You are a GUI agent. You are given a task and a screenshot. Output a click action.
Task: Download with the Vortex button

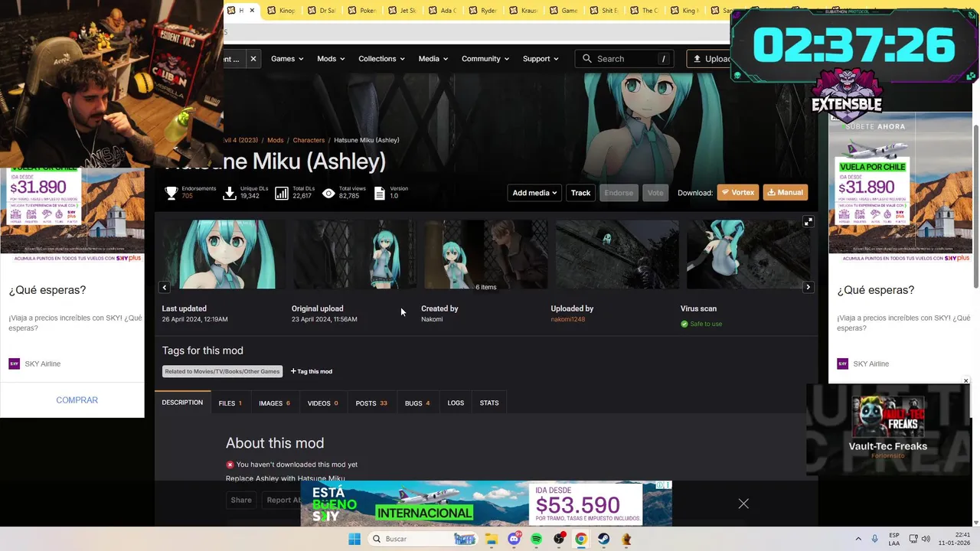point(737,193)
